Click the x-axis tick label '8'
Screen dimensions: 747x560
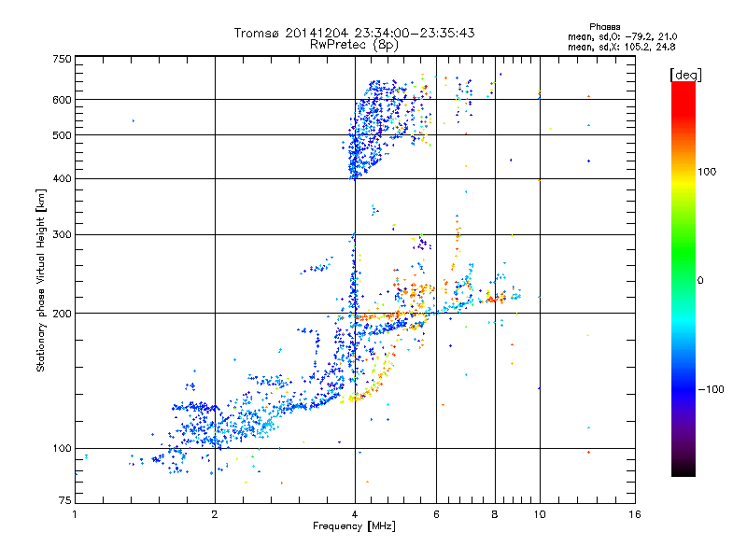(495, 514)
